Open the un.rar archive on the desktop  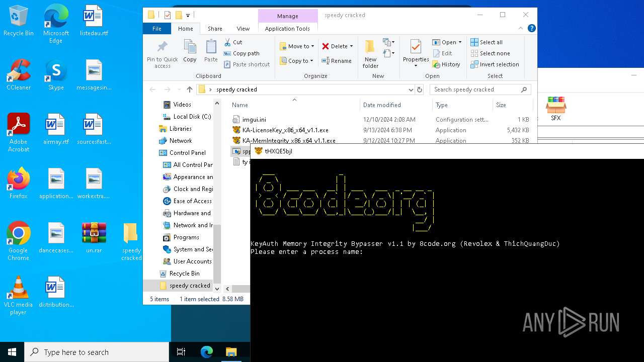click(94, 238)
